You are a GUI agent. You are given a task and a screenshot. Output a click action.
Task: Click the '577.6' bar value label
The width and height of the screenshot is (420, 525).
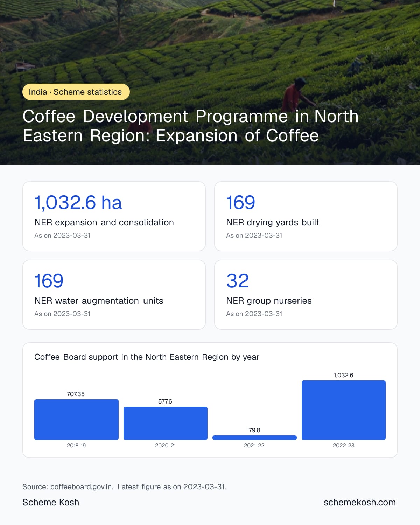click(x=165, y=401)
